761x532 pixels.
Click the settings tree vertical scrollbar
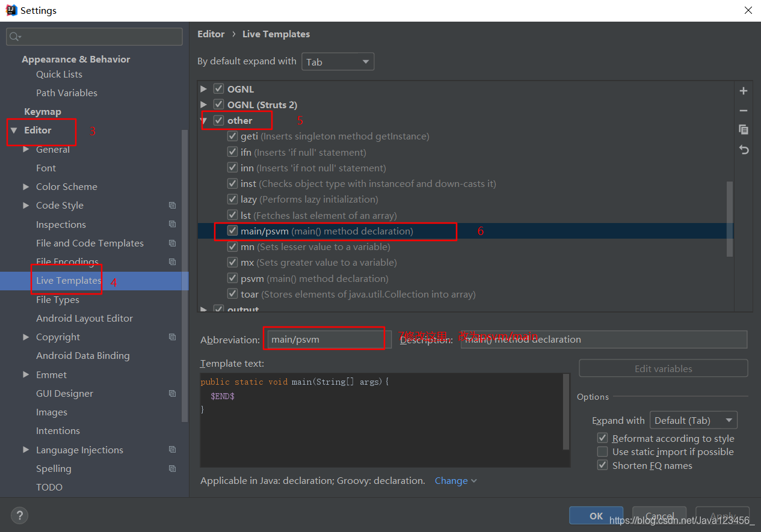185,277
